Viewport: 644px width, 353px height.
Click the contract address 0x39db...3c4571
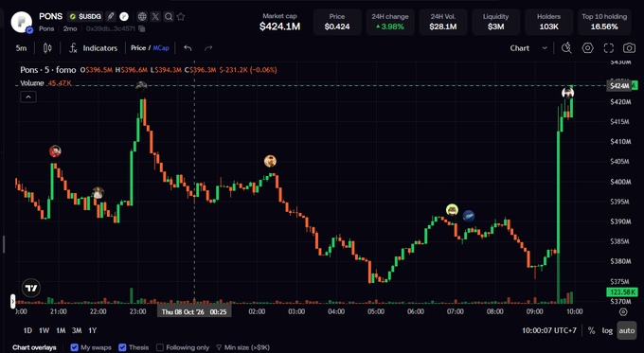tap(111, 28)
